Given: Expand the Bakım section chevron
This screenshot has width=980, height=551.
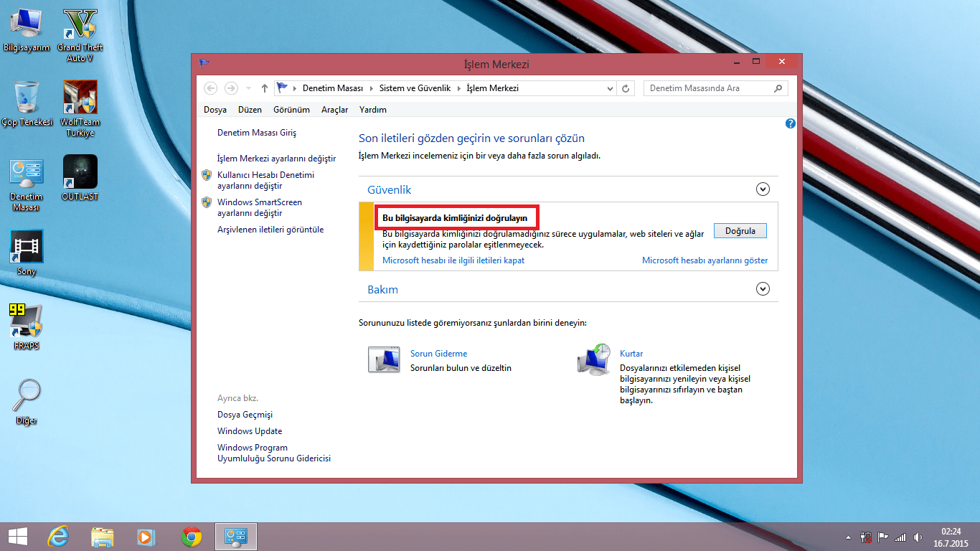Looking at the screenshot, I should click(x=763, y=289).
